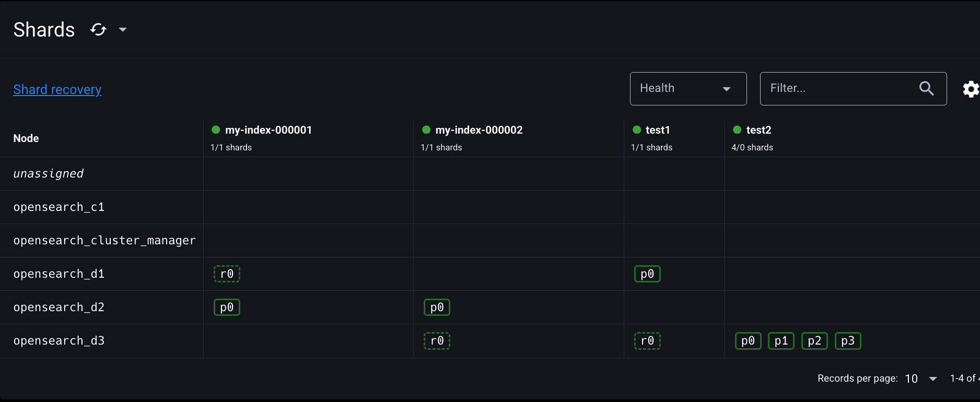980x402 pixels.
Task: Select test2 p0 shard
Action: [748, 341]
